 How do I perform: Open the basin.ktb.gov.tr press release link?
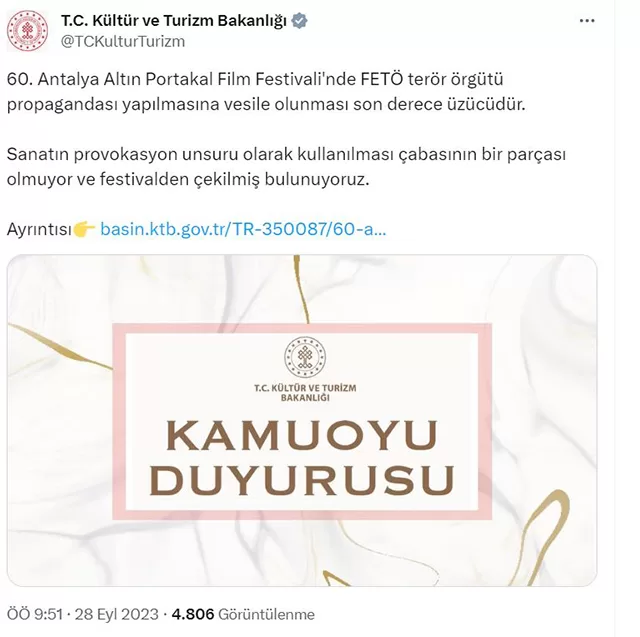point(243,229)
